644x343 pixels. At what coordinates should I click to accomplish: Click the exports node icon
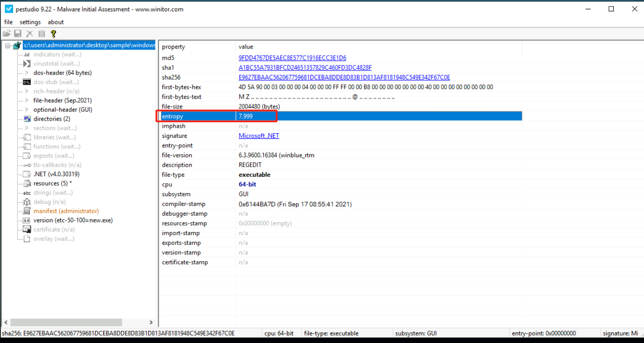pyautogui.click(x=27, y=156)
